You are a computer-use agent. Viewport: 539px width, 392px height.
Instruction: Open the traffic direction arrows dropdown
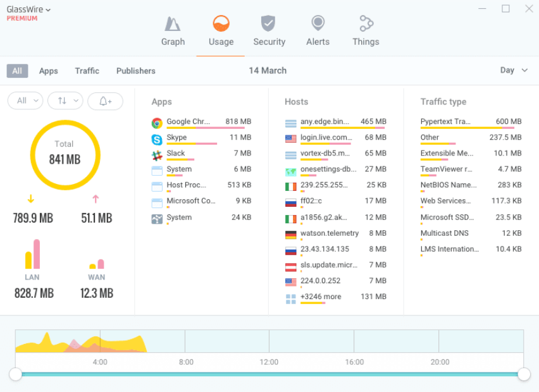[x=65, y=101]
